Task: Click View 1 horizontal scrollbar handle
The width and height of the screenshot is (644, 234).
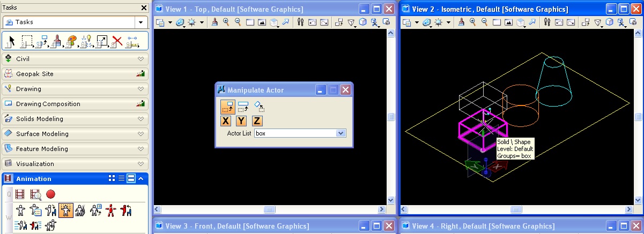Action: click(x=269, y=210)
